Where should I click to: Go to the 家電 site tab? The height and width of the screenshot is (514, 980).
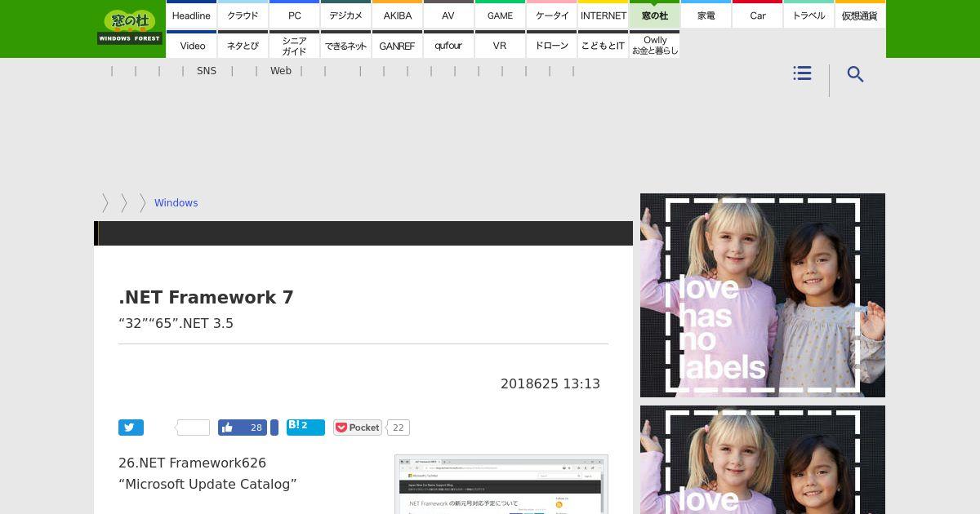(706, 15)
